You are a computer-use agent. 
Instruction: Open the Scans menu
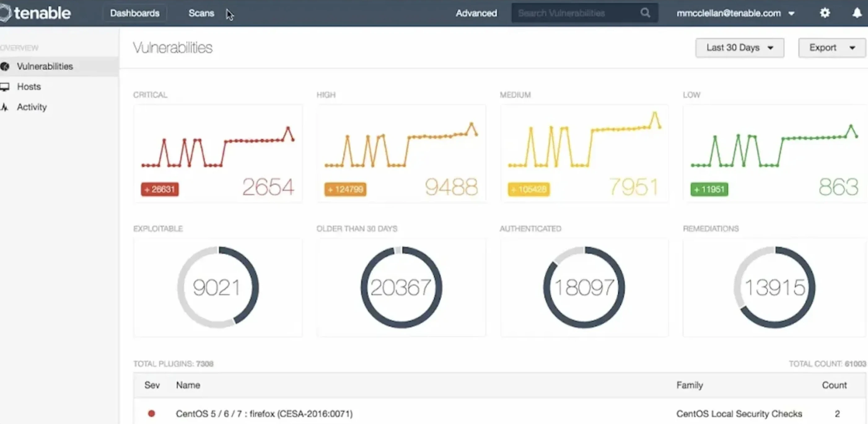(x=201, y=13)
